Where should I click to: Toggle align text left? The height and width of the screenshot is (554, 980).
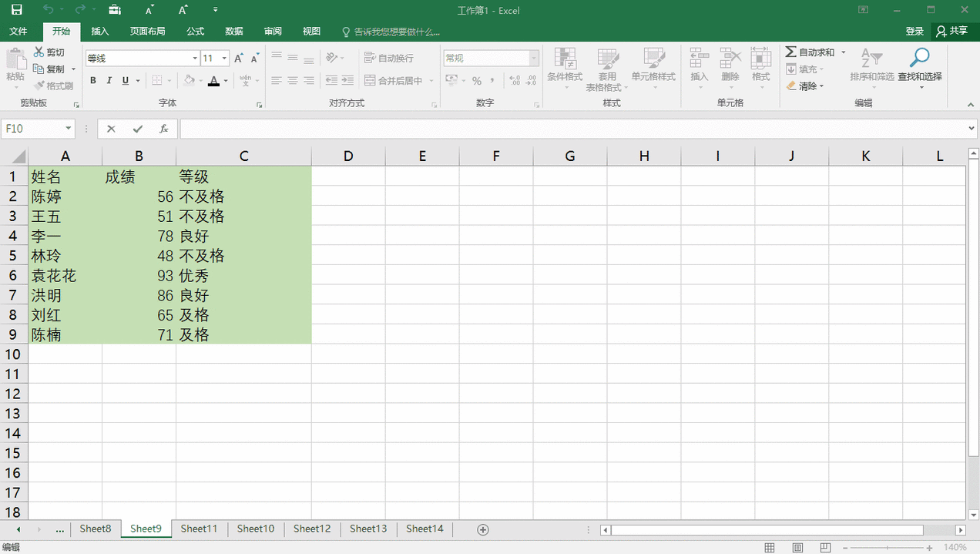click(x=275, y=81)
